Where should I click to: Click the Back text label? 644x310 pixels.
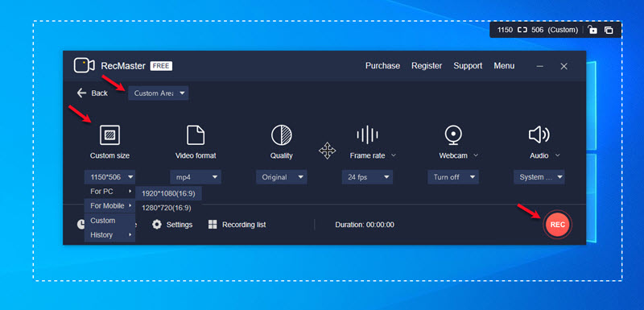99,93
